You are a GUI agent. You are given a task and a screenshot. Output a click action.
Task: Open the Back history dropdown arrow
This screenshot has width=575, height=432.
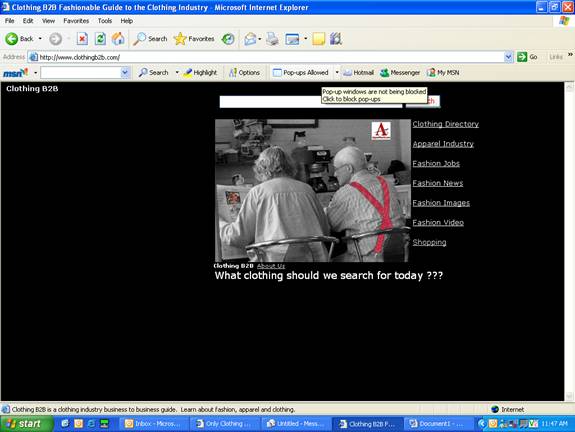click(40, 39)
